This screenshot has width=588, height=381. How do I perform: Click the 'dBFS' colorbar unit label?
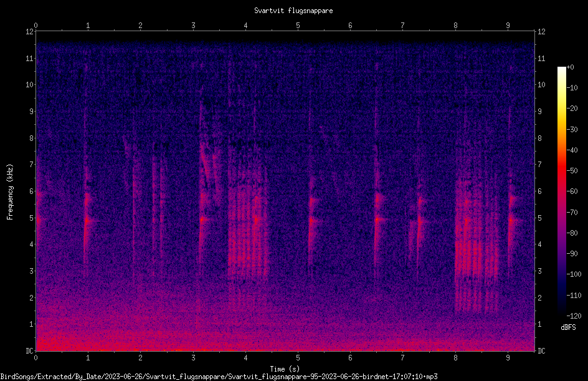[x=568, y=327]
